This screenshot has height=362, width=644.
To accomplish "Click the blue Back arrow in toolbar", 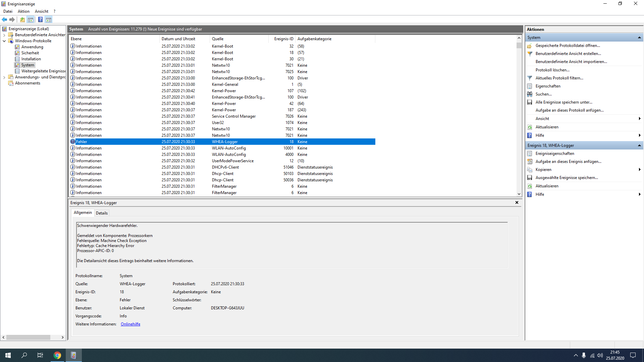I will [4, 19].
